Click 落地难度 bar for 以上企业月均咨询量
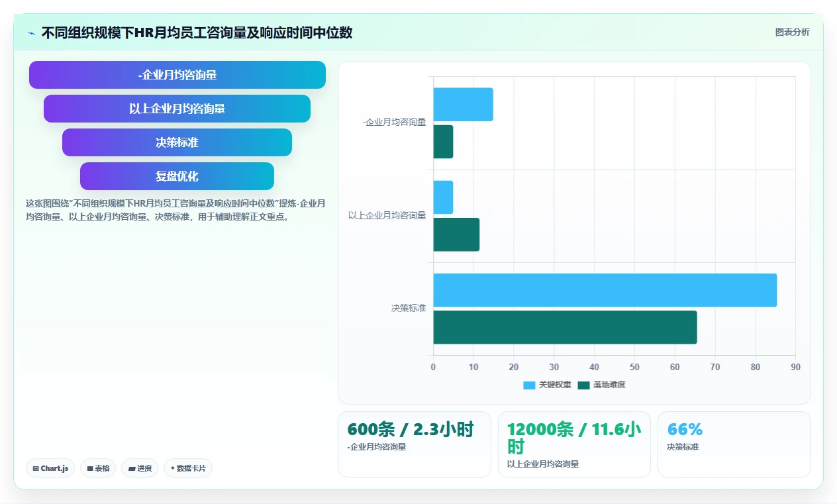 coord(457,234)
